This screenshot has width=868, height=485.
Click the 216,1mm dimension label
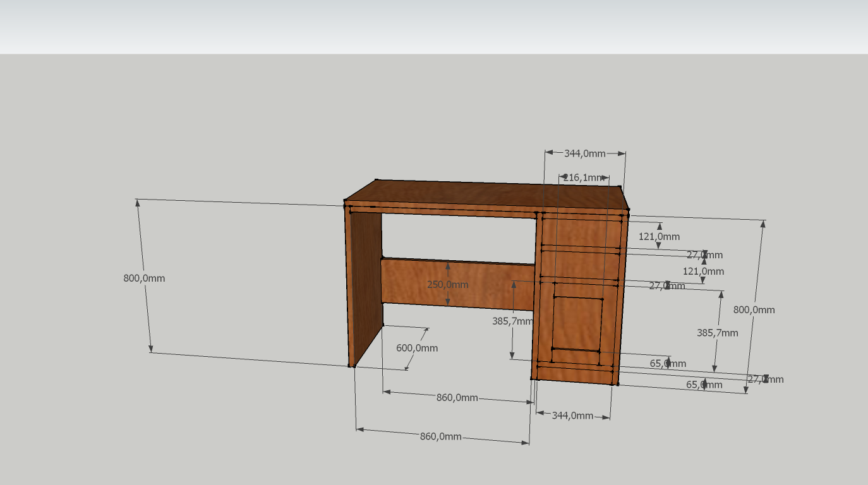pyautogui.click(x=584, y=178)
